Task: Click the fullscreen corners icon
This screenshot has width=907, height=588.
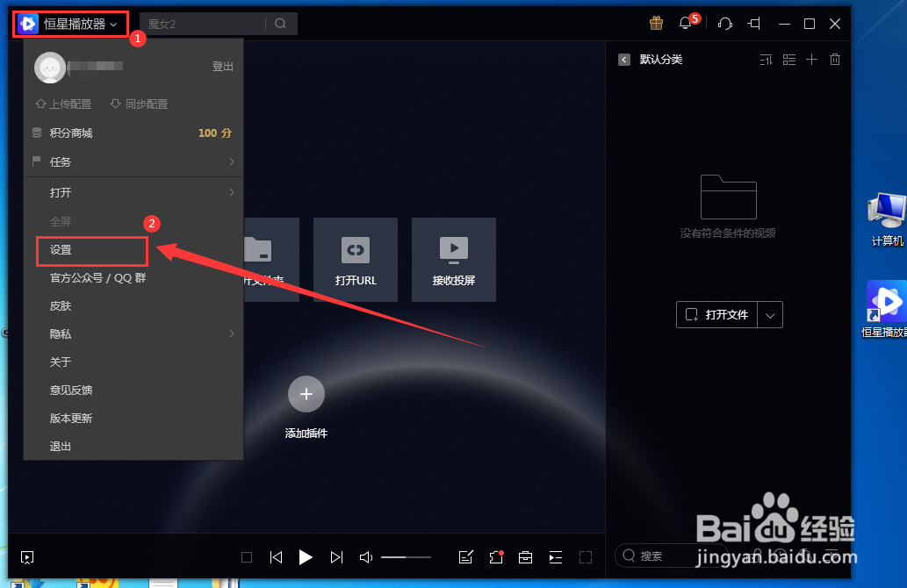Action: (x=586, y=557)
